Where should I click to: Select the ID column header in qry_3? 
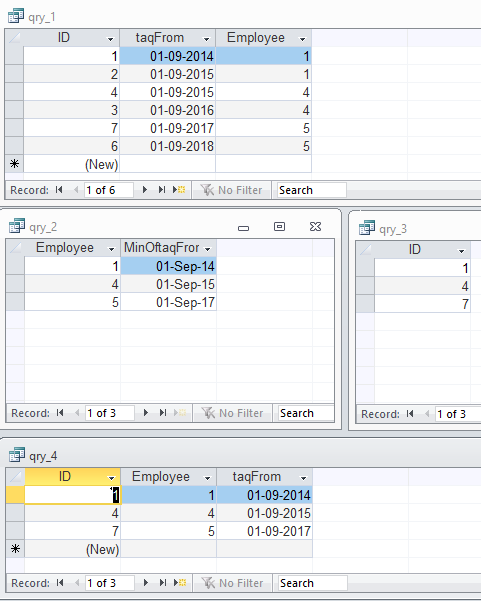click(422, 250)
